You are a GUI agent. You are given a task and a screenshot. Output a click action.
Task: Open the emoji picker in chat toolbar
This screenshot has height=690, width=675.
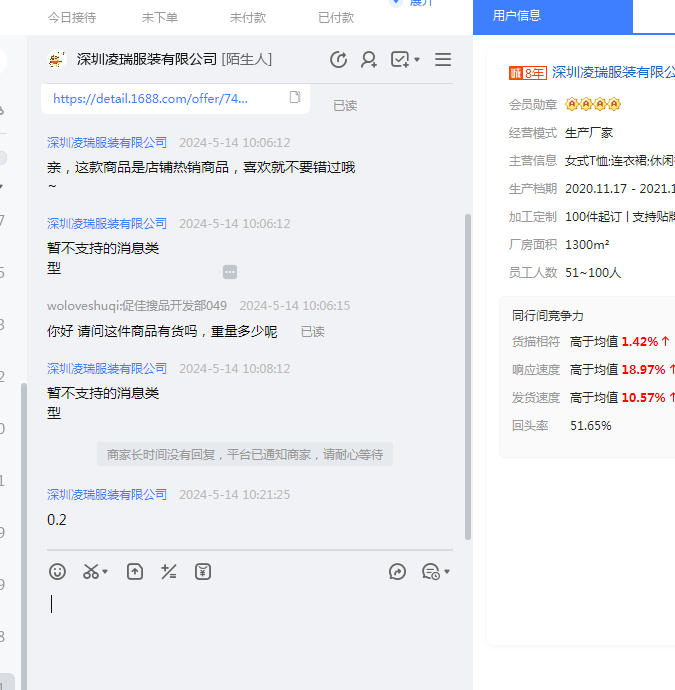coord(58,572)
